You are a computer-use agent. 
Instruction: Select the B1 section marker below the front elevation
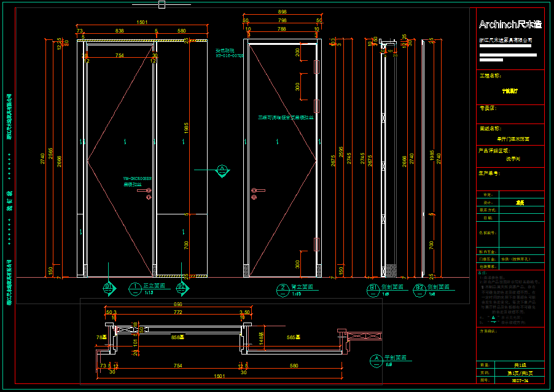[108, 287]
